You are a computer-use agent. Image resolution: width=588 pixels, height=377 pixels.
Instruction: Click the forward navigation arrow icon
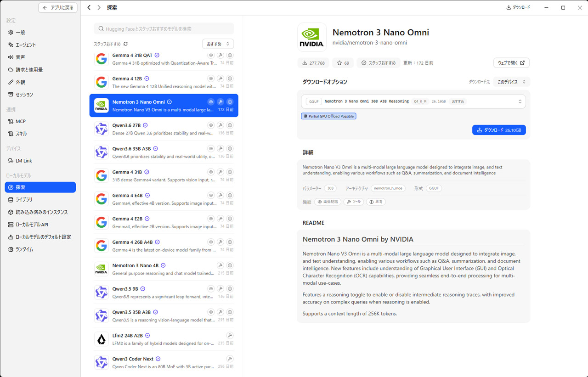point(99,8)
